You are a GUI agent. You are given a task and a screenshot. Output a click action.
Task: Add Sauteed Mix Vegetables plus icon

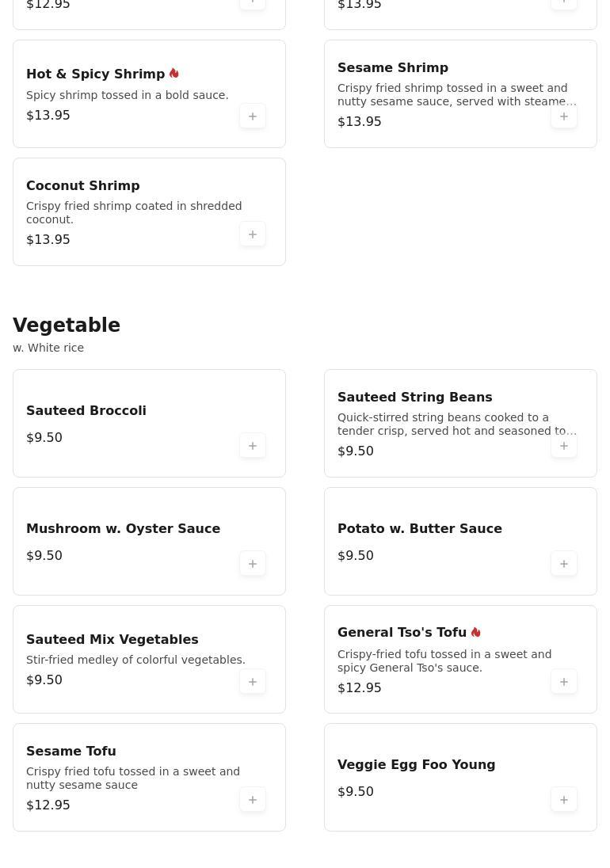point(253,681)
